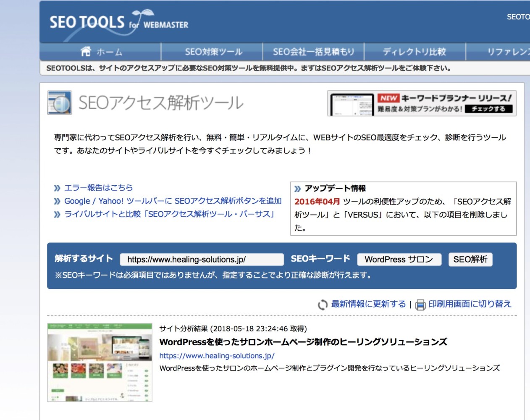Open the SEO対策ツール menu tab
530x420 pixels.
(213, 52)
